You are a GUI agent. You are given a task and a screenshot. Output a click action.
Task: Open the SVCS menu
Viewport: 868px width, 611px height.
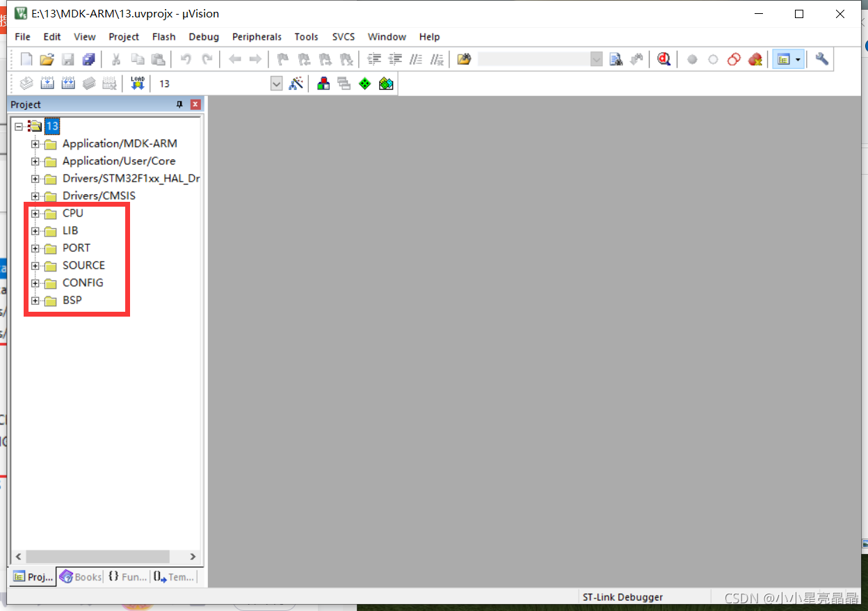(344, 37)
